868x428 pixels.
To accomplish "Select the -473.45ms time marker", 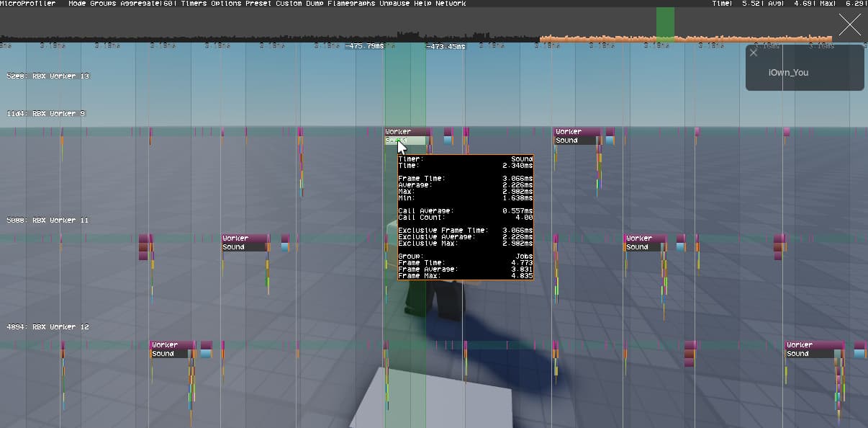I will tap(446, 46).
